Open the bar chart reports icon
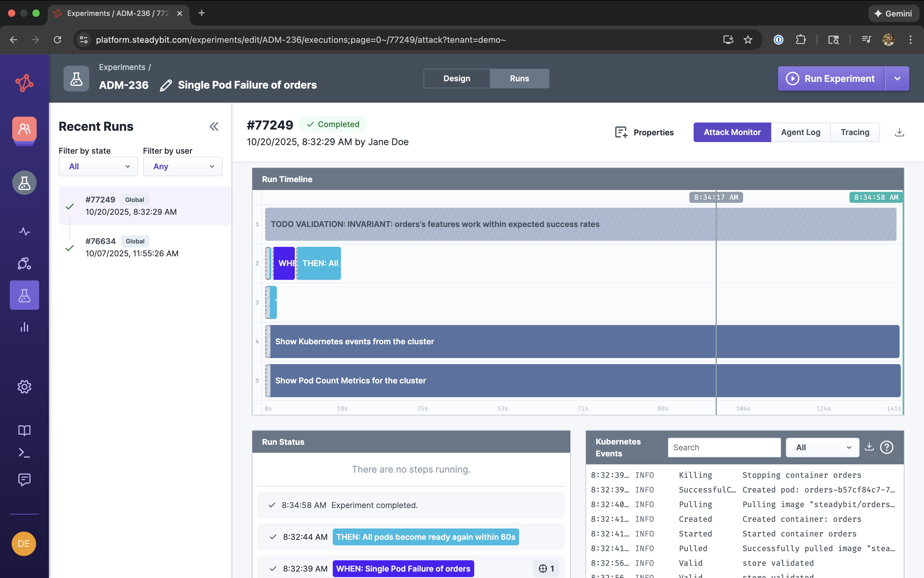924x578 pixels. (24, 327)
